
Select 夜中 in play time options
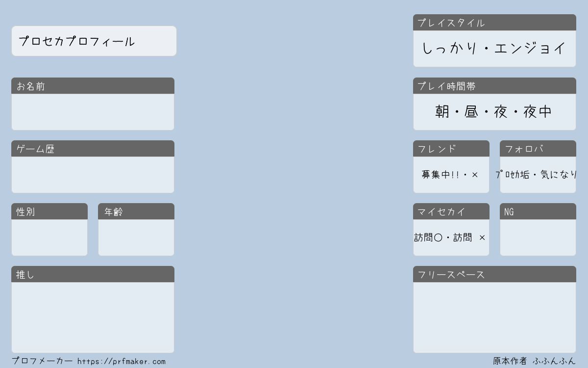[538, 112]
